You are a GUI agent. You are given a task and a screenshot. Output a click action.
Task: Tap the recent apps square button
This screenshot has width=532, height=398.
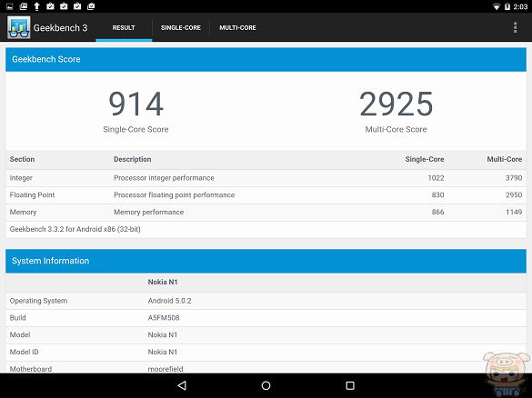point(350,385)
